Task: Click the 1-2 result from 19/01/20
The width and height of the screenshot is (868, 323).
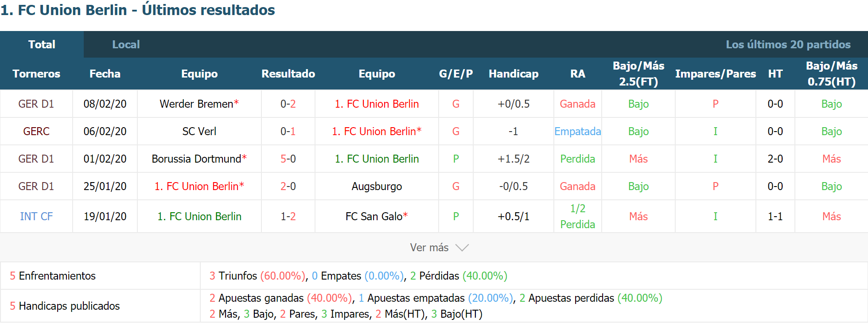Action: (x=288, y=216)
